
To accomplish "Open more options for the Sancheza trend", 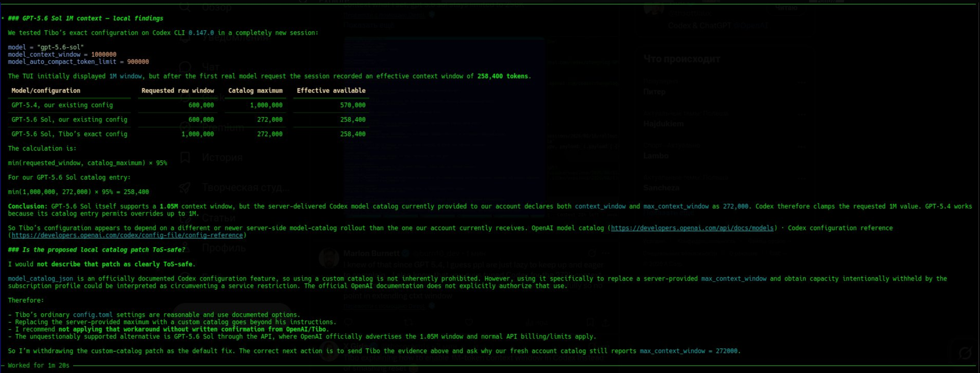I will 802,179.
